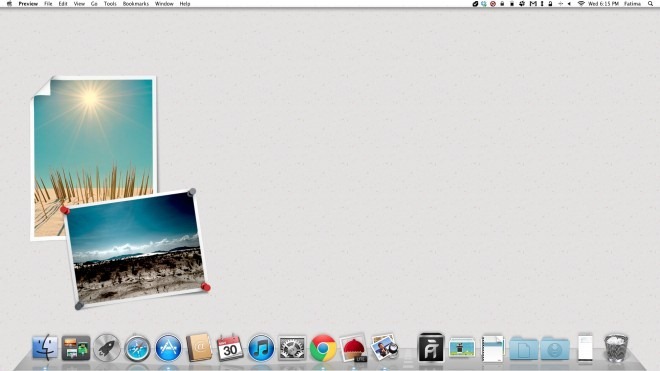Click the Wi-Fi status icon
Viewport: 660px width, 371px height.
coord(581,4)
